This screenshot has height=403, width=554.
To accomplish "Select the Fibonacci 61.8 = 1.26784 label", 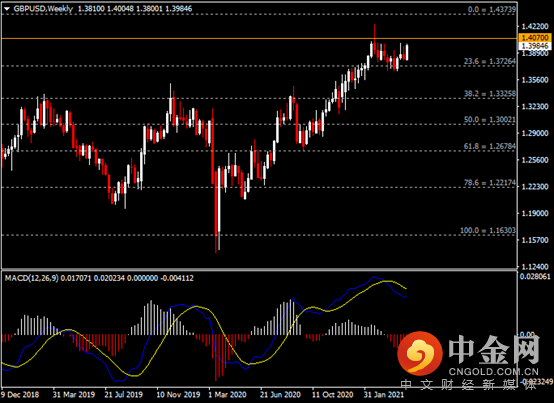I will tap(489, 146).
